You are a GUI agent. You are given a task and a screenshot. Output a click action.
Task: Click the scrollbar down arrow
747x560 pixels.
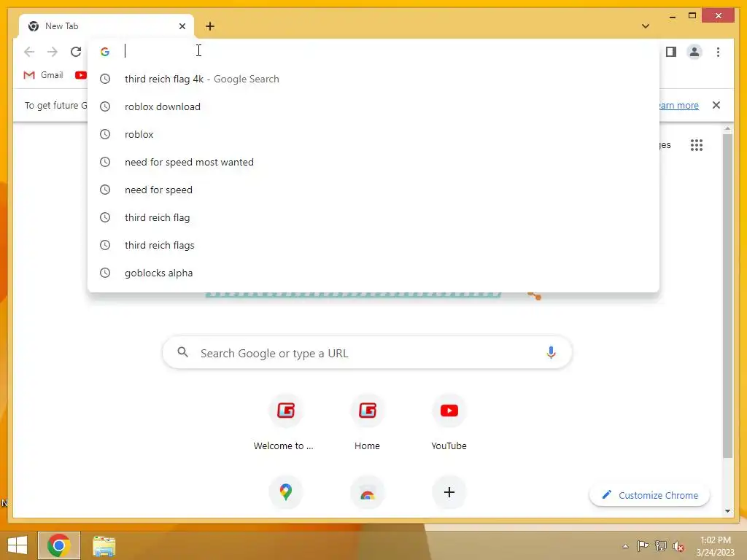[727, 511]
